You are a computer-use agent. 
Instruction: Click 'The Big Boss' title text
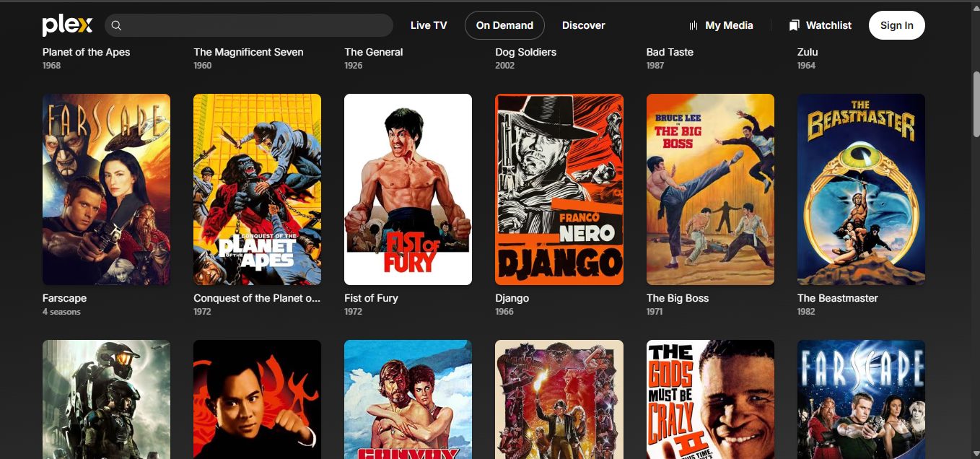[x=678, y=298]
